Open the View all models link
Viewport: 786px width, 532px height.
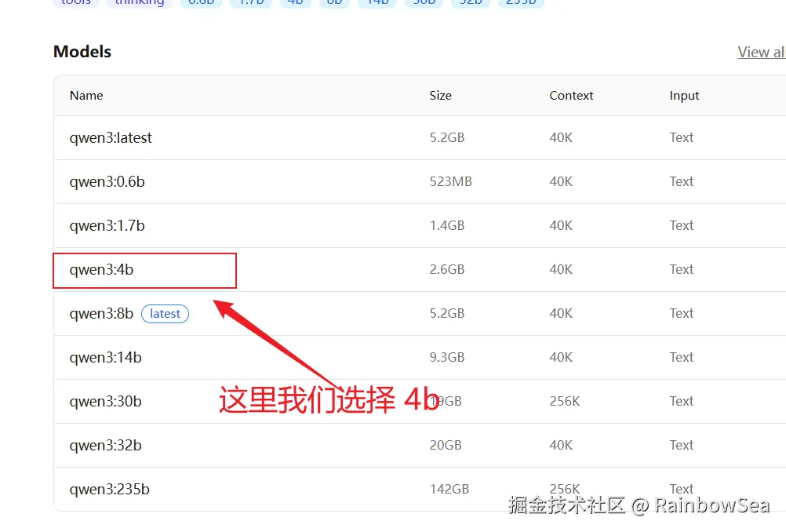point(762,52)
